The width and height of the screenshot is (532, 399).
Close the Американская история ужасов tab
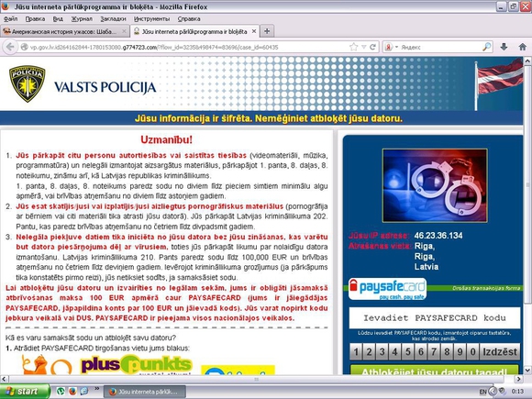point(124,31)
